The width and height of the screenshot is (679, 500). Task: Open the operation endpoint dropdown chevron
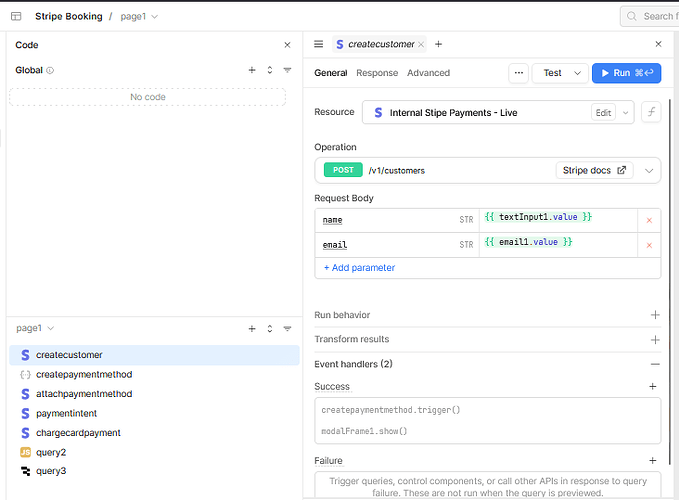650,171
